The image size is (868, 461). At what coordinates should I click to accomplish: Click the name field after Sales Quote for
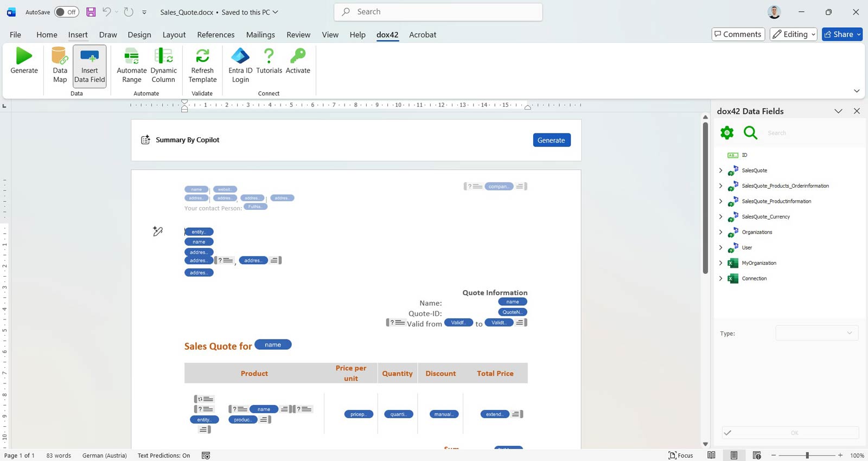pyautogui.click(x=273, y=345)
